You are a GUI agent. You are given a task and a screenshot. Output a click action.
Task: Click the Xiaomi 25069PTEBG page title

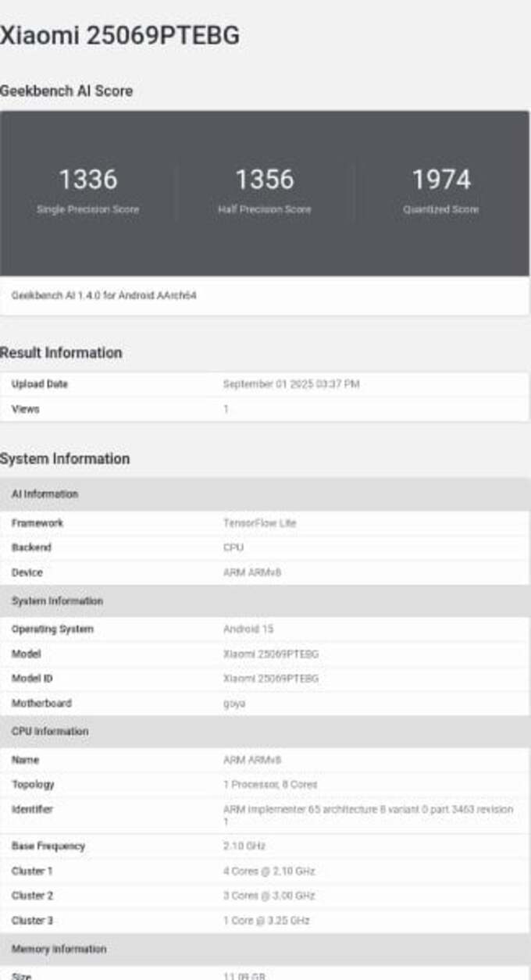(120, 36)
